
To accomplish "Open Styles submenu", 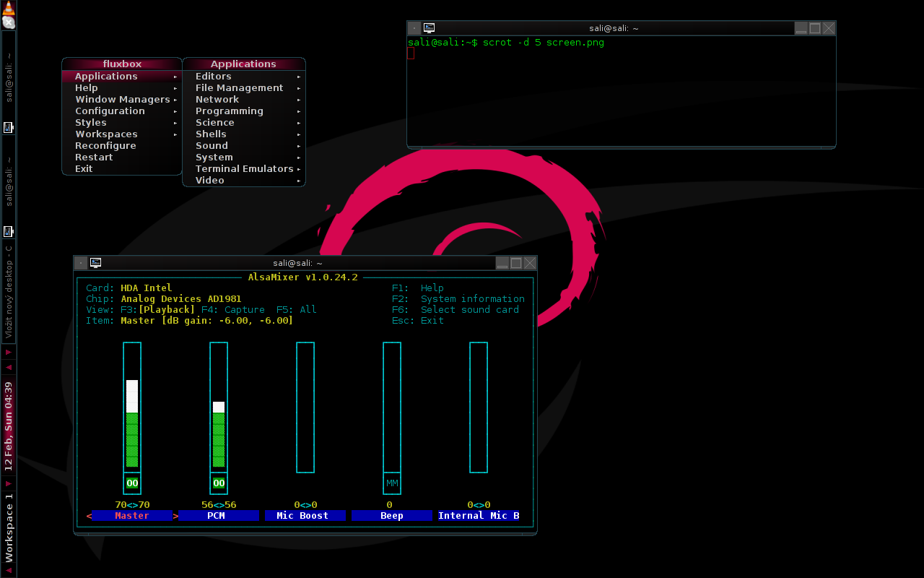I will [122, 122].
